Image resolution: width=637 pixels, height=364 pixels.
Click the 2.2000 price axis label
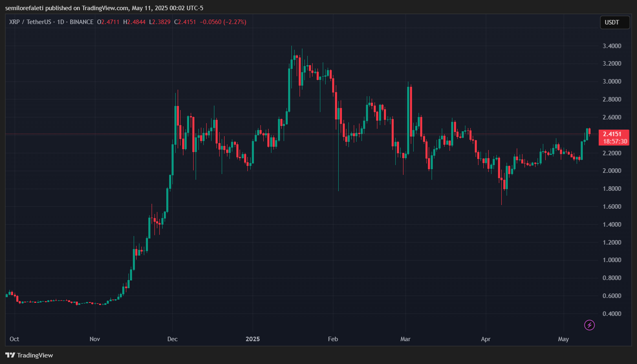tap(612, 153)
